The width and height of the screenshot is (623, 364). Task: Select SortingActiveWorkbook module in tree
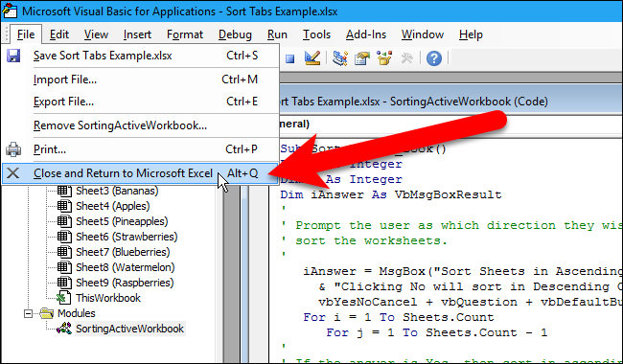click(129, 329)
